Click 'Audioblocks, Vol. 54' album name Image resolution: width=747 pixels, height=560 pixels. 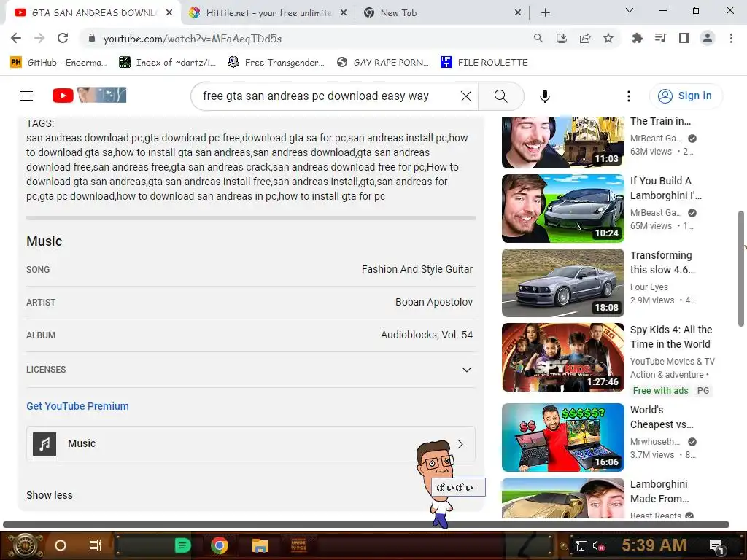click(426, 335)
